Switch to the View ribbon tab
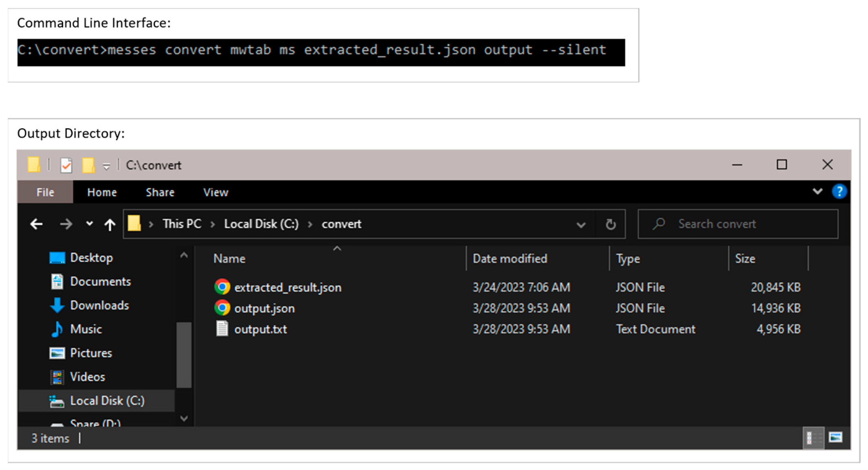Screen dimensions: 868x470 (x=216, y=192)
